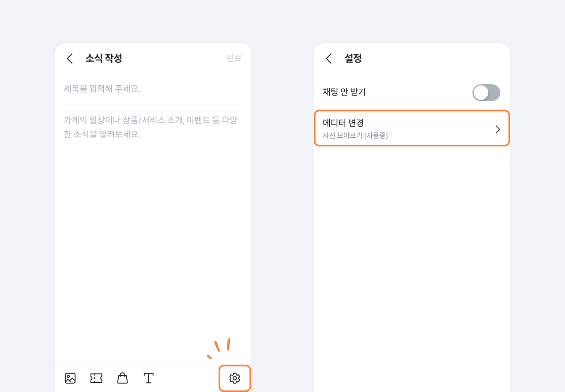
Task: Attach a product via shopping bag icon
Action: tap(122, 378)
